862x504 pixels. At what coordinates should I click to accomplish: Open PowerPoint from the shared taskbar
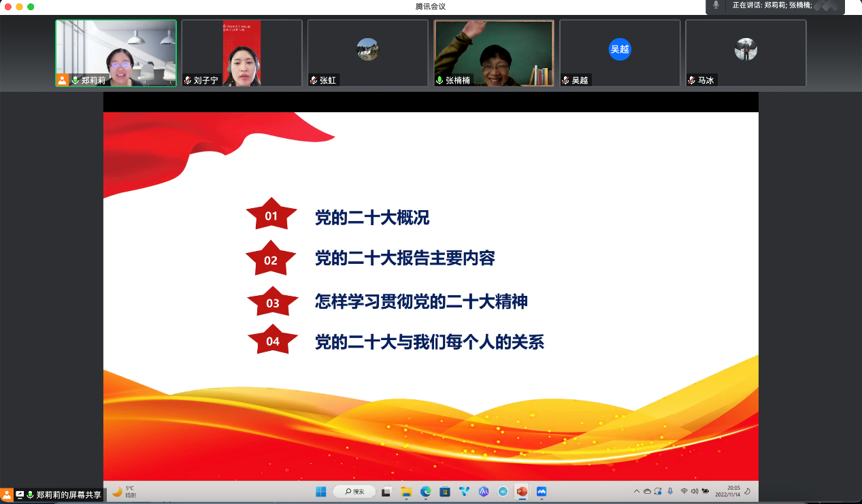522,491
